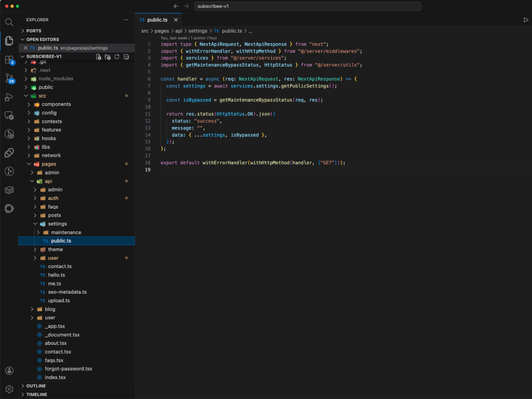
Task: Expand the TIMELINE section
Action: pos(77,395)
